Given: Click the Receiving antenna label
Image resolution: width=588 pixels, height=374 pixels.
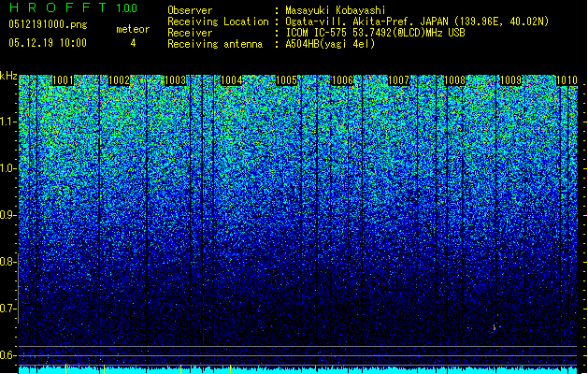Looking at the screenshot, I should click(x=215, y=44).
